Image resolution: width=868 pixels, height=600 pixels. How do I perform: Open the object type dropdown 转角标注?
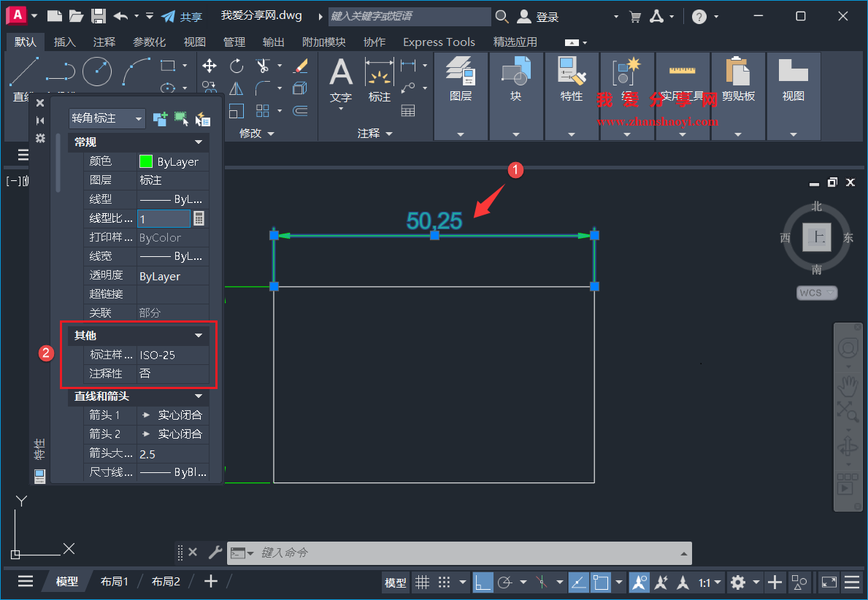pos(107,118)
